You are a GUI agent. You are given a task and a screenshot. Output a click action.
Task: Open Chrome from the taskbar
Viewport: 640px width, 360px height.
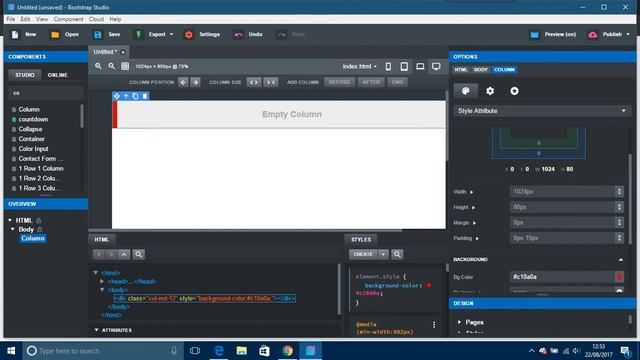pos(287,351)
